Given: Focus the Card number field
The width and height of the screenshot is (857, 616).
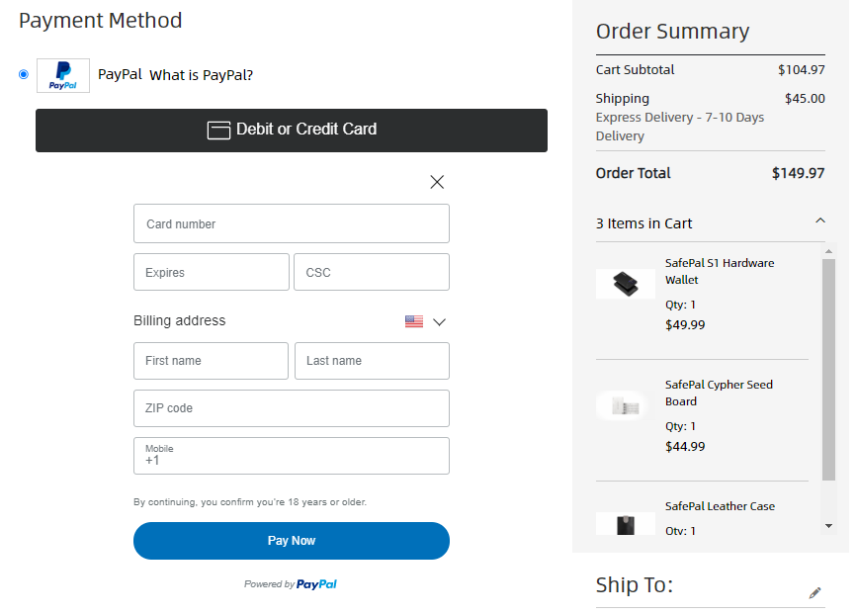Looking at the screenshot, I should pos(292,223).
